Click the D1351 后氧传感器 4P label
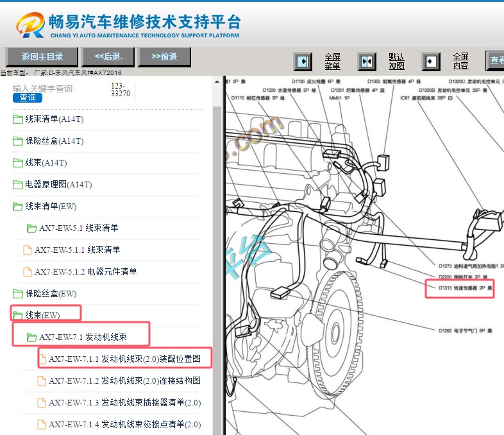 pos(358,90)
